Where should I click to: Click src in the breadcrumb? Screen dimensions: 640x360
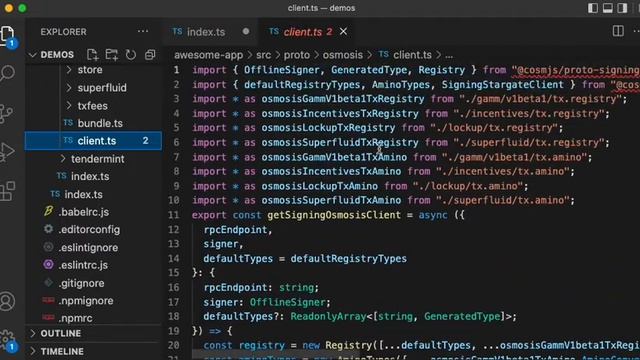263,55
